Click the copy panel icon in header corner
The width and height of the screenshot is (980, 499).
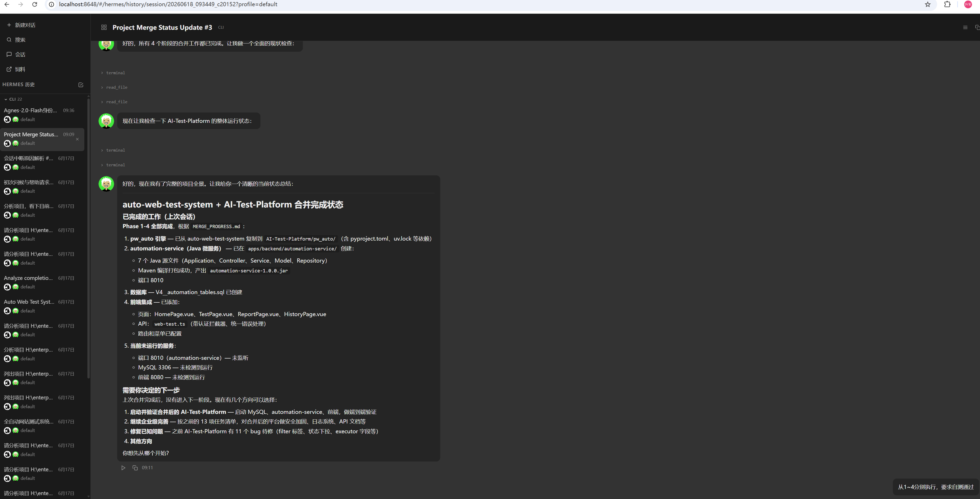pos(977,27)
